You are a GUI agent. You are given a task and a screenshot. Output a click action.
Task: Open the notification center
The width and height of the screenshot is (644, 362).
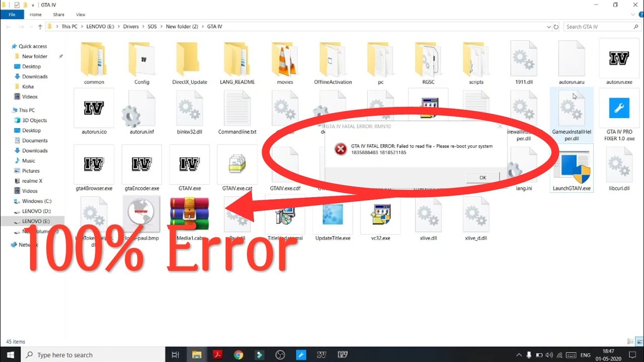[x=633, y=354]
